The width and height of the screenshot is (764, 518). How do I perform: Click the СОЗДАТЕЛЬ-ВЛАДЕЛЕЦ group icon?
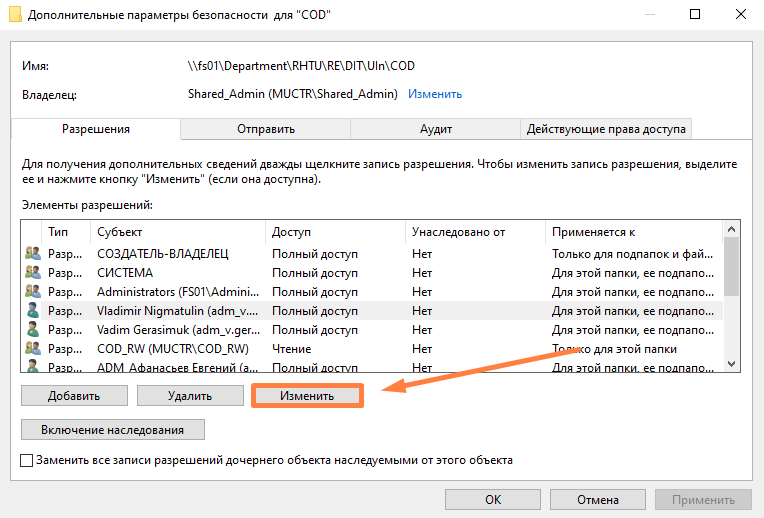32,254
